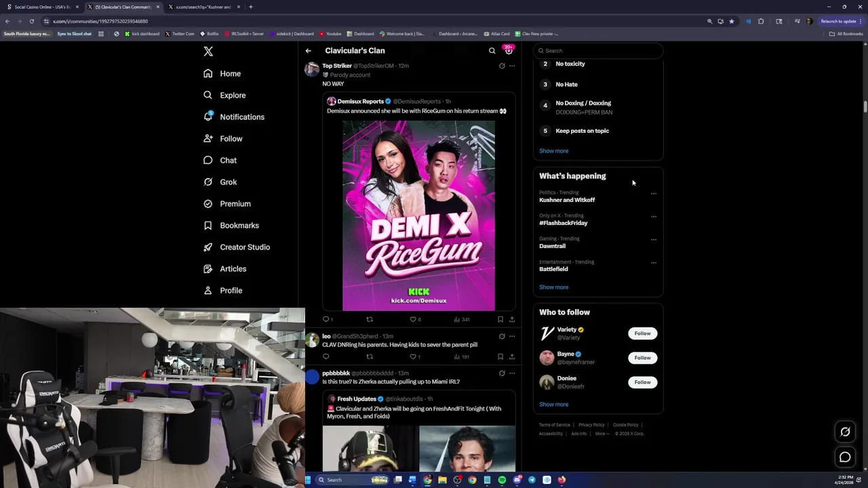Go back using the Clavicular's Clan back arrow

point(308,51)
